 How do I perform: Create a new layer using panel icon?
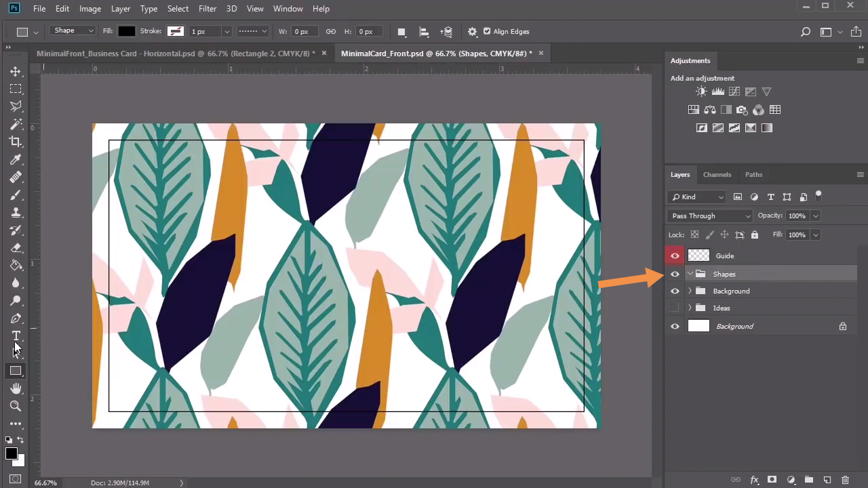(827, 480)
